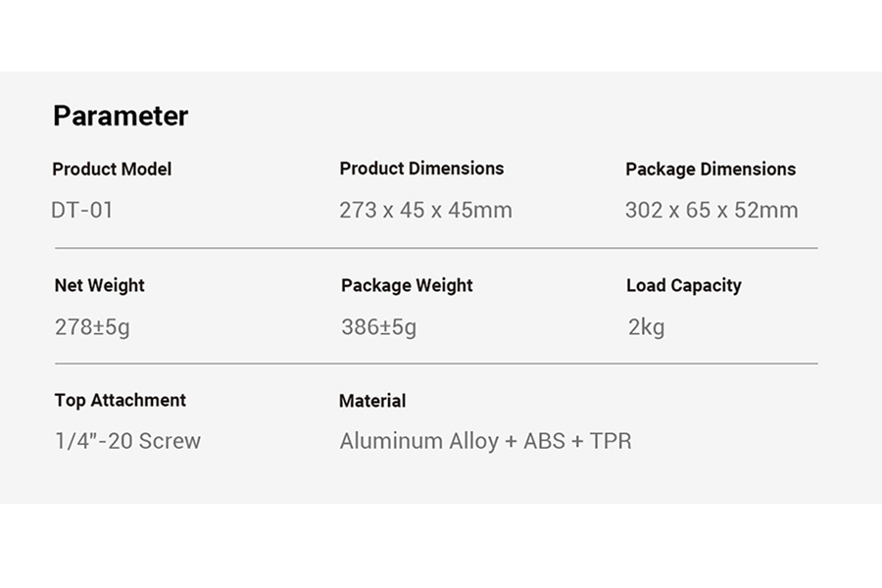This screenshot has height=588, width=882.
Task: Select the Product Dimensions label
Action: [421, 169]
